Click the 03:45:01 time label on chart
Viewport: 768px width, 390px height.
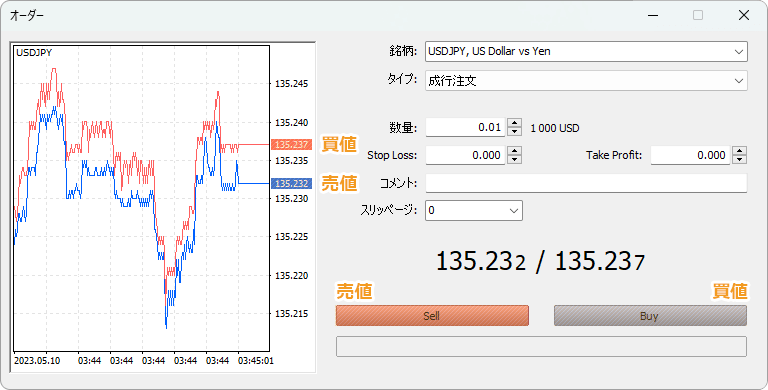(x=256, y=361)
